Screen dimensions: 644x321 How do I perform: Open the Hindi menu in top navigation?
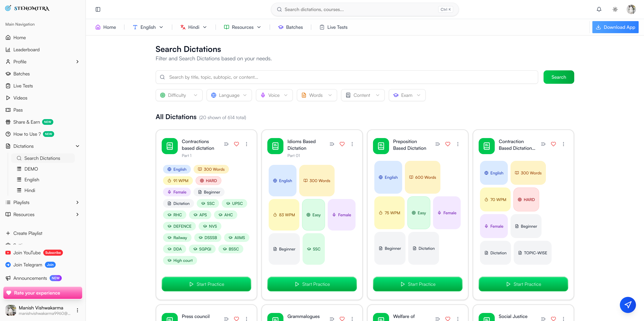[194, 27]
